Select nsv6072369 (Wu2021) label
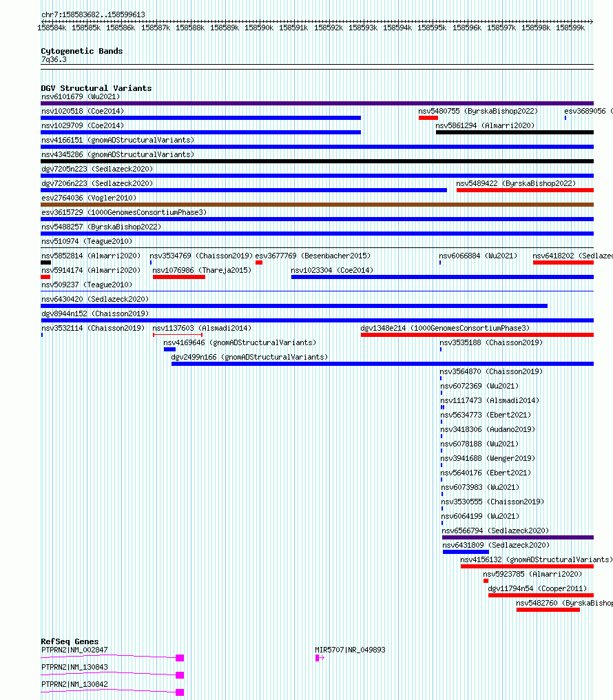 pyautogui.click(x=479, y=386)
